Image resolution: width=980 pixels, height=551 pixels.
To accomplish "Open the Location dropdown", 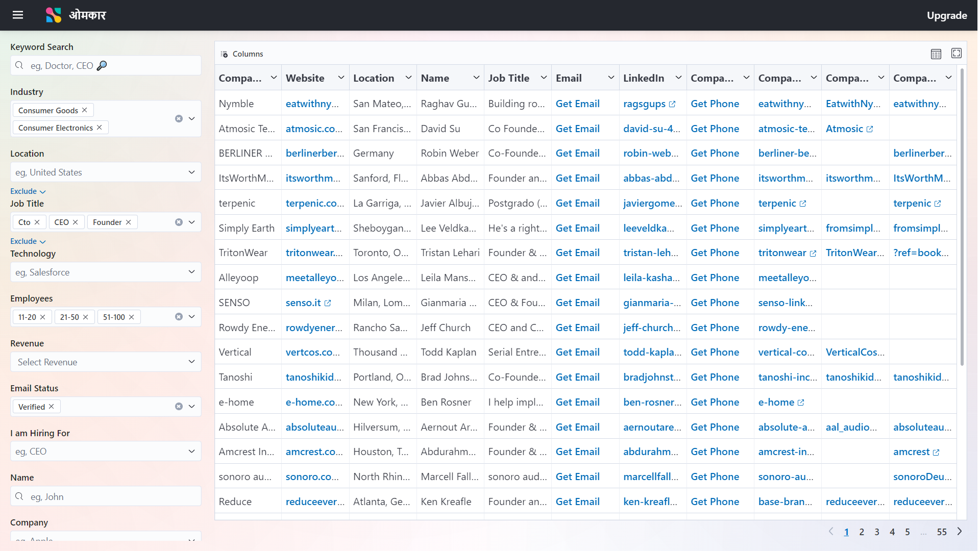I will point(106,172).
